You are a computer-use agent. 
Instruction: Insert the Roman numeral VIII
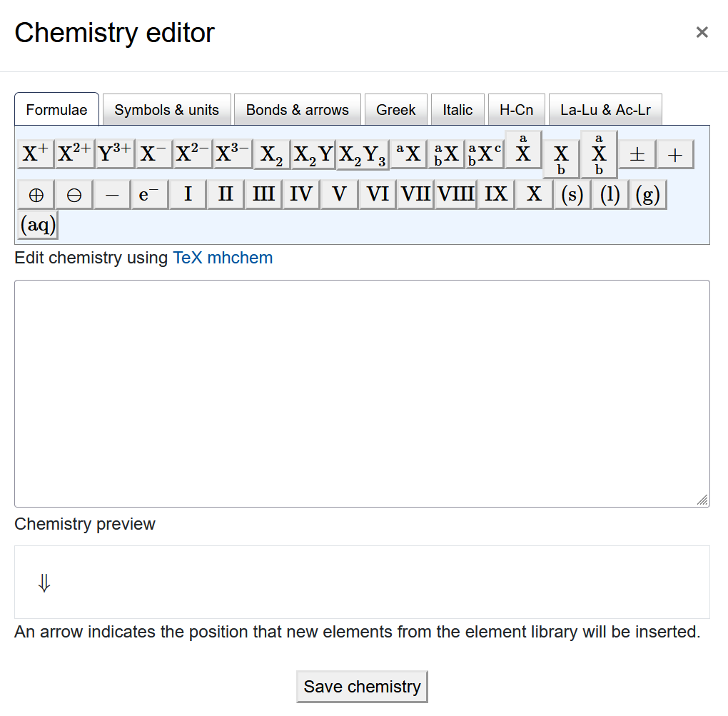point(456,193)
